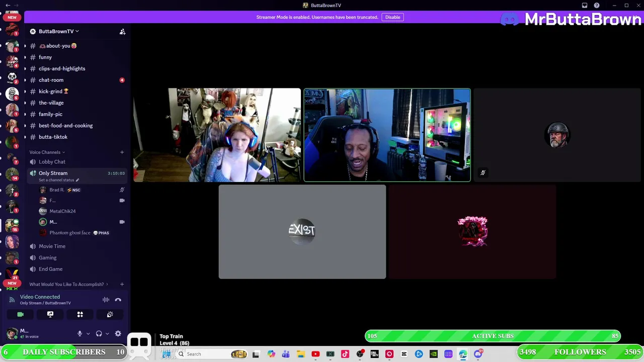Open the Discord inbox icon in title bar

pos(585,6)
